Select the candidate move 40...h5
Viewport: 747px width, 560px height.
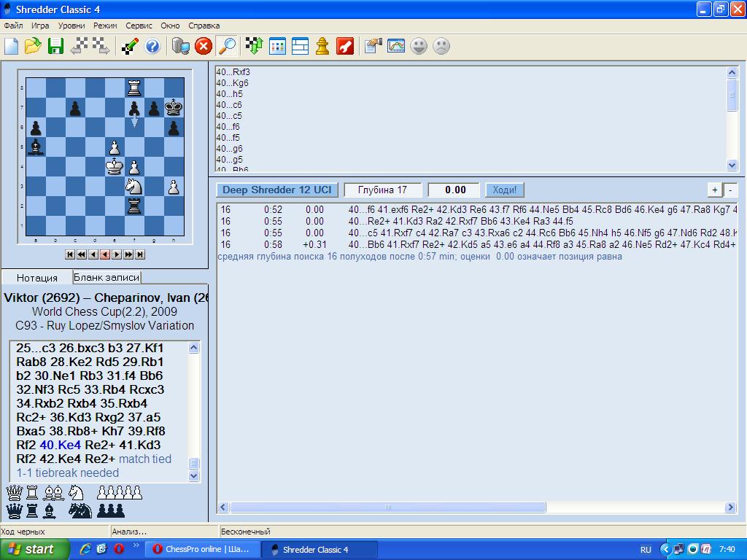click(229, 94)
